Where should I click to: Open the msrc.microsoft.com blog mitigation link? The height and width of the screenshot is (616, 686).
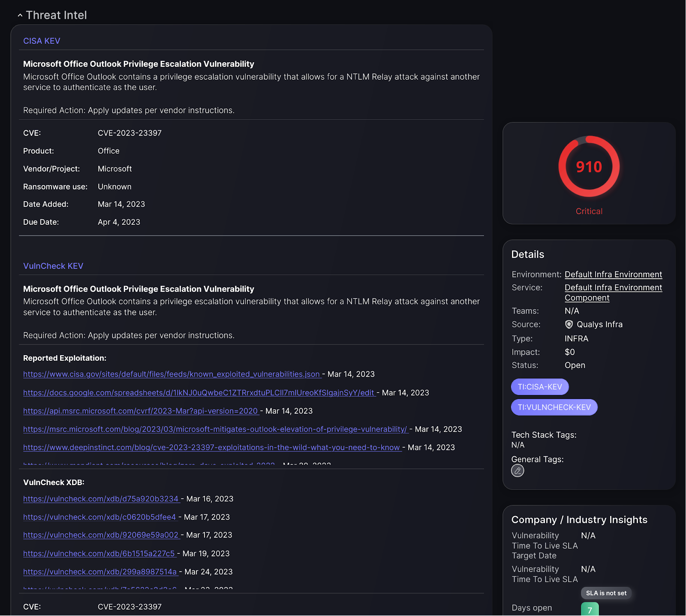[x=215, y=429]
